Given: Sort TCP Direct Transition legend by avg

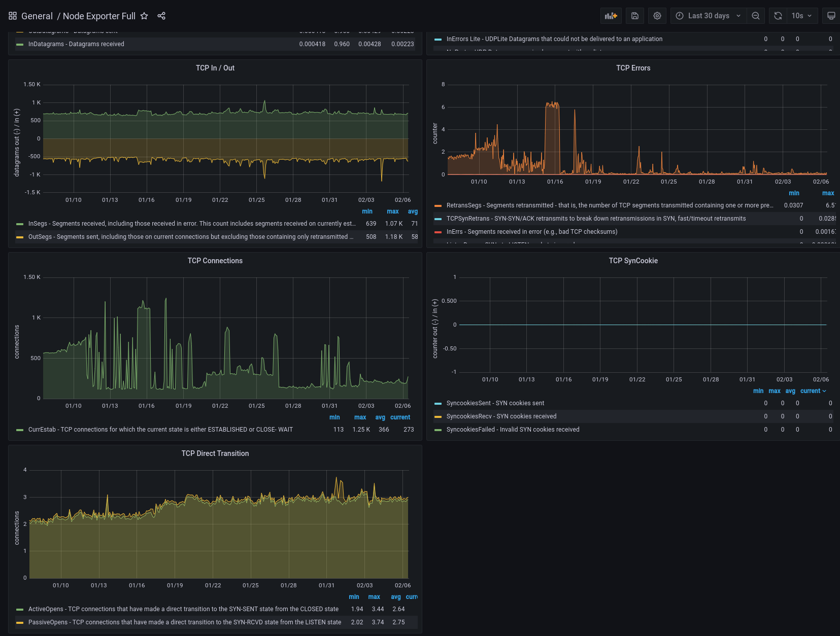Looking at the screenshot, I should click(396, 597).
